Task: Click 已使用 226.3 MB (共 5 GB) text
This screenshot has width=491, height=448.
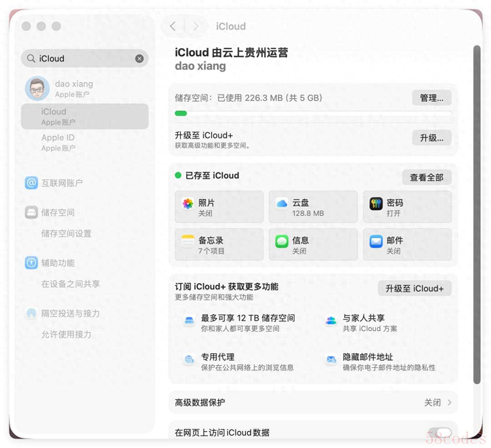Action: click(x=270, y=98)
